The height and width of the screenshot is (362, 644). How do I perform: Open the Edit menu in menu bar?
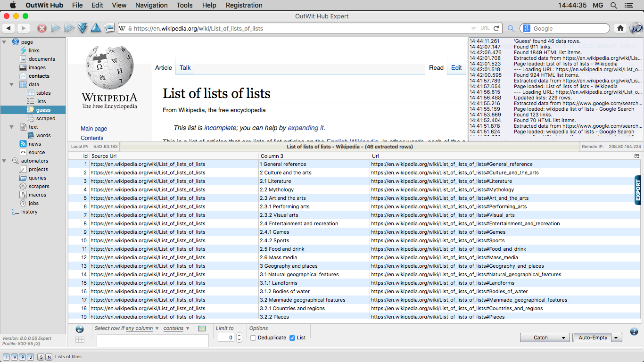click(97, 5)
